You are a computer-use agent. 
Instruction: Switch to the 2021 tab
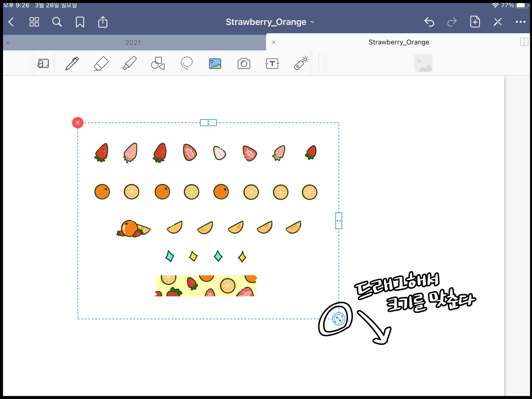pos(133,43)
